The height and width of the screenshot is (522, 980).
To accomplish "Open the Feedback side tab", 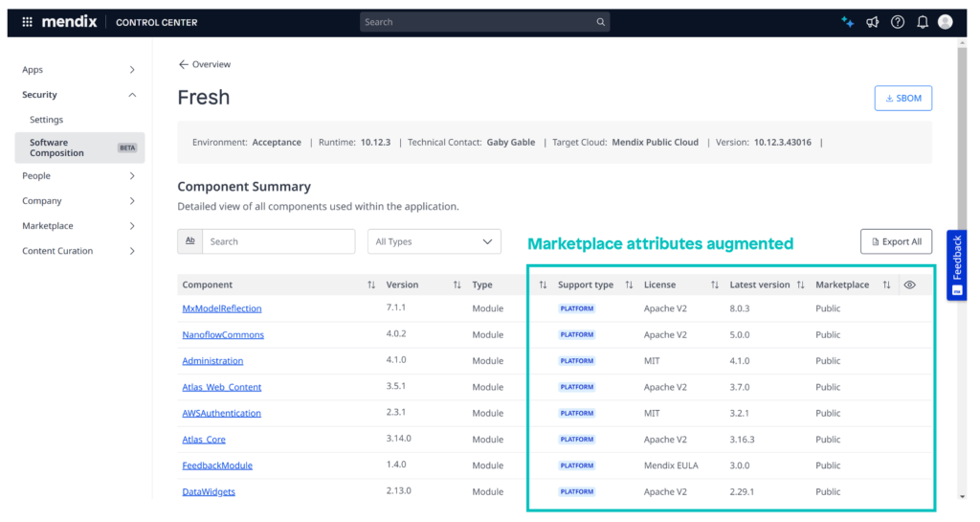I will pos(956,264).
